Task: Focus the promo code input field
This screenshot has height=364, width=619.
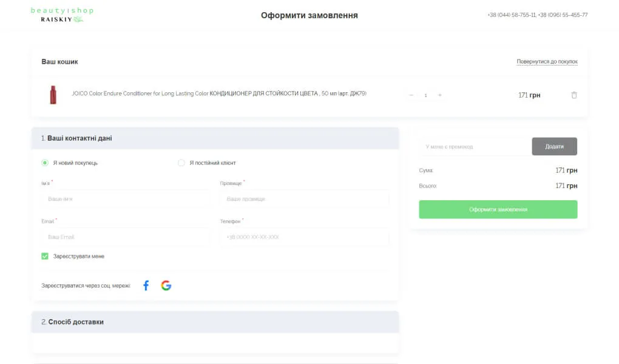Action: pyautogui.click(x=475, y=146)
